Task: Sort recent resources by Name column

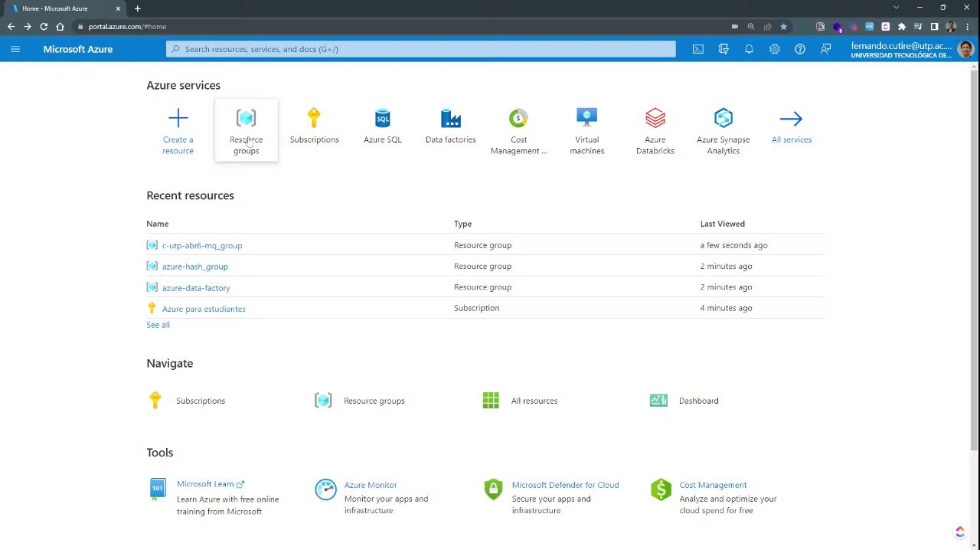Action: coord(158,224)
